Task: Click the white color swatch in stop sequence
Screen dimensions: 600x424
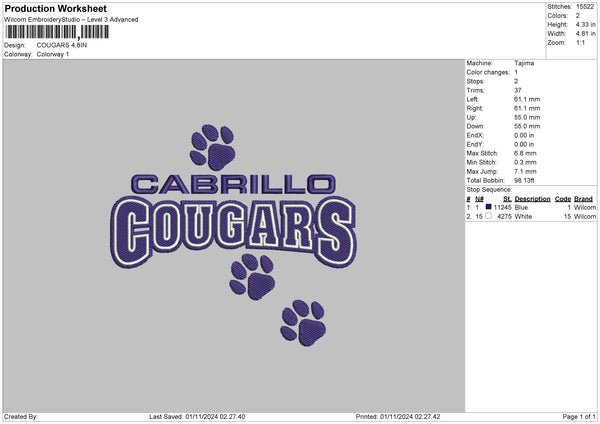Action: click(x=488, y=216)
